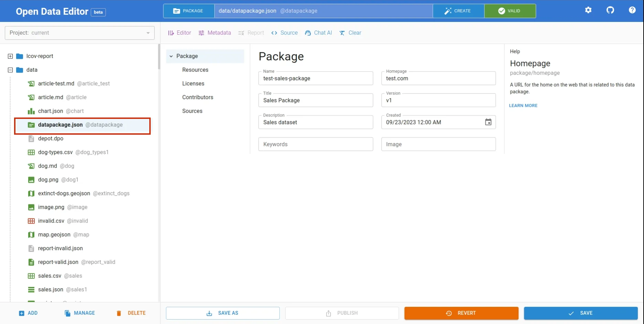Switch to the Source tab

click(x=285, y=33)
